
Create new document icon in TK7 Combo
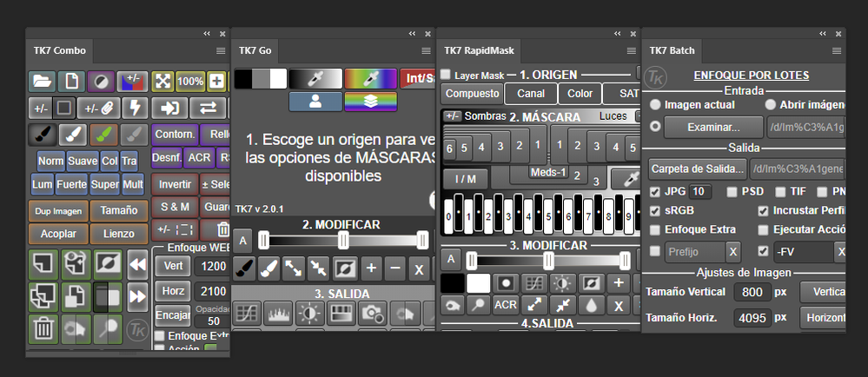click(x=72, y=82)
